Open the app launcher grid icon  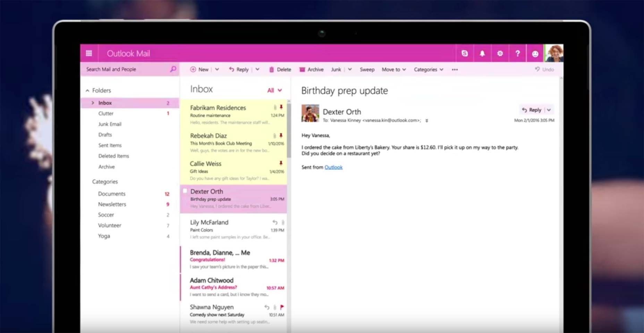(89, 53)
